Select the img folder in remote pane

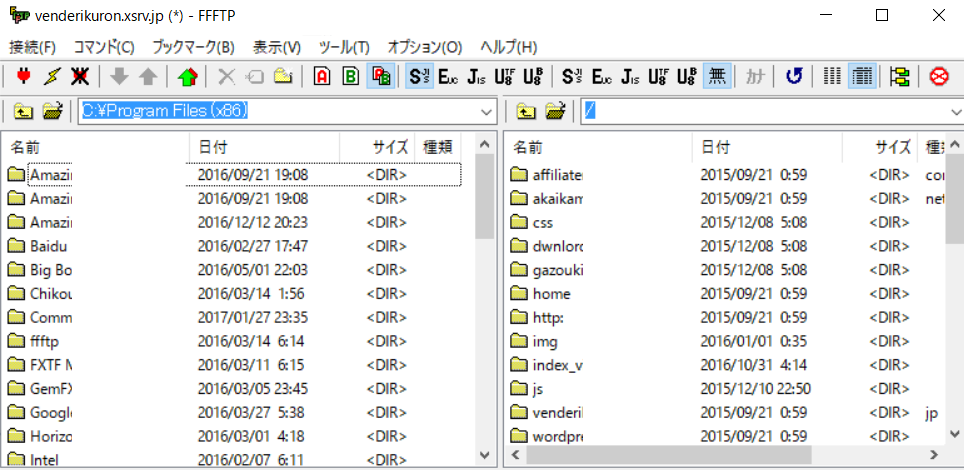point(546,341)
